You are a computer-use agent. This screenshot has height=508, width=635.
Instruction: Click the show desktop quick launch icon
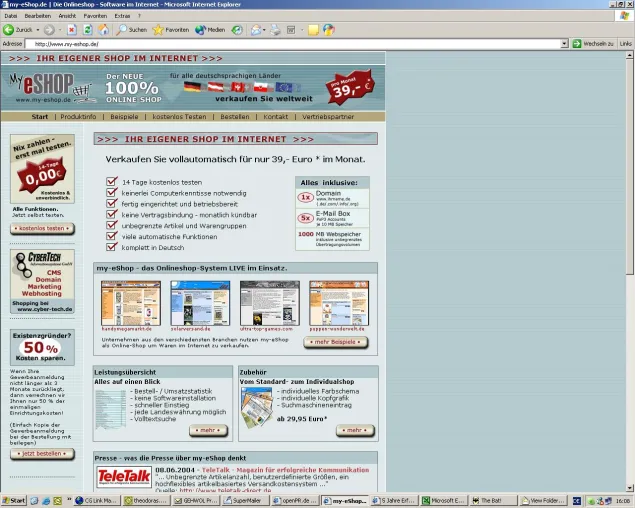coord(34,501)
